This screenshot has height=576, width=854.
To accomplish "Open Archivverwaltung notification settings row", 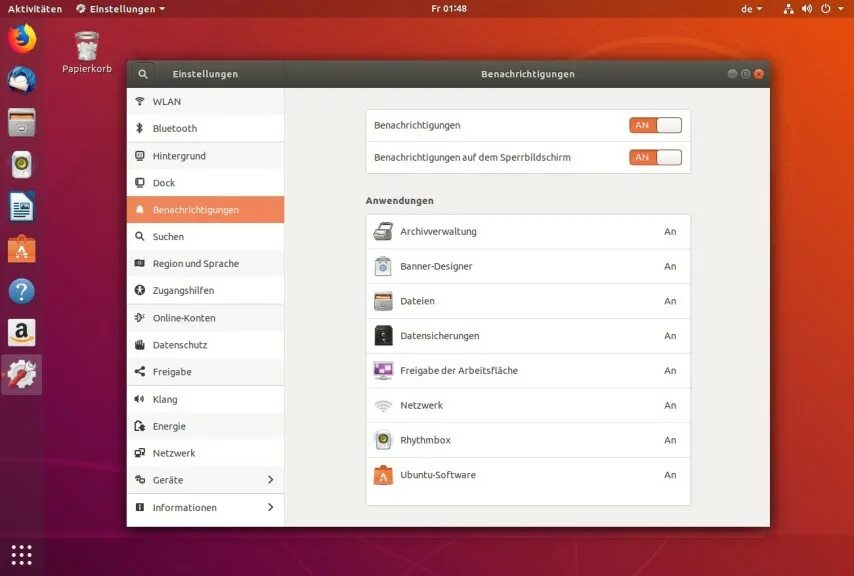I will pyautogui.click(x=528, y=231).
